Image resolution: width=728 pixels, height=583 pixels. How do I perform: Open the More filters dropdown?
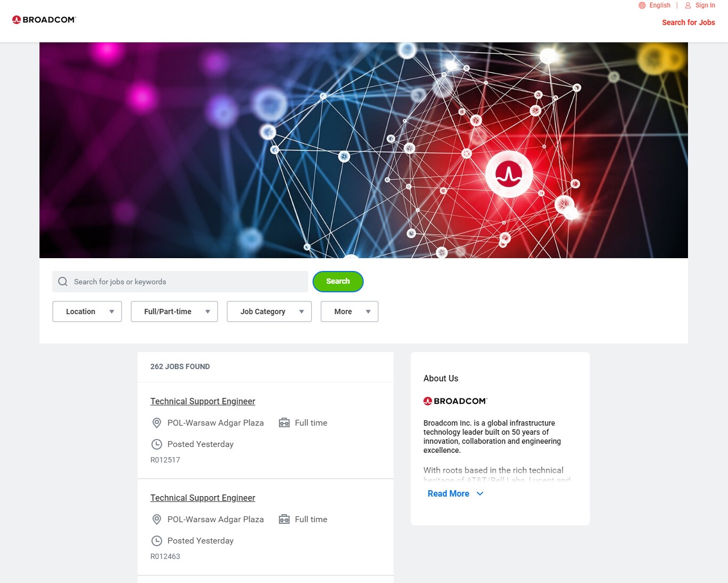[349, 312]
